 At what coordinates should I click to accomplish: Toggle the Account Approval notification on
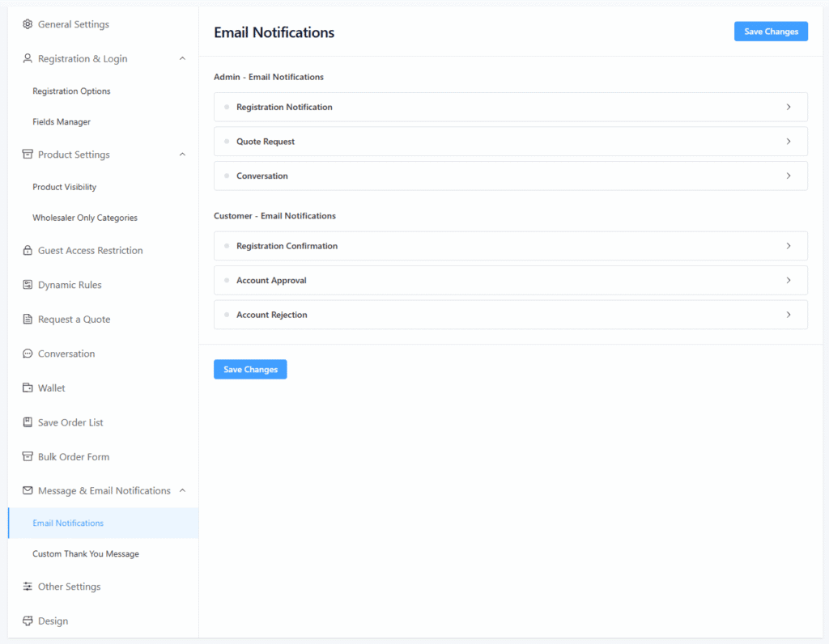pos(225,280)
